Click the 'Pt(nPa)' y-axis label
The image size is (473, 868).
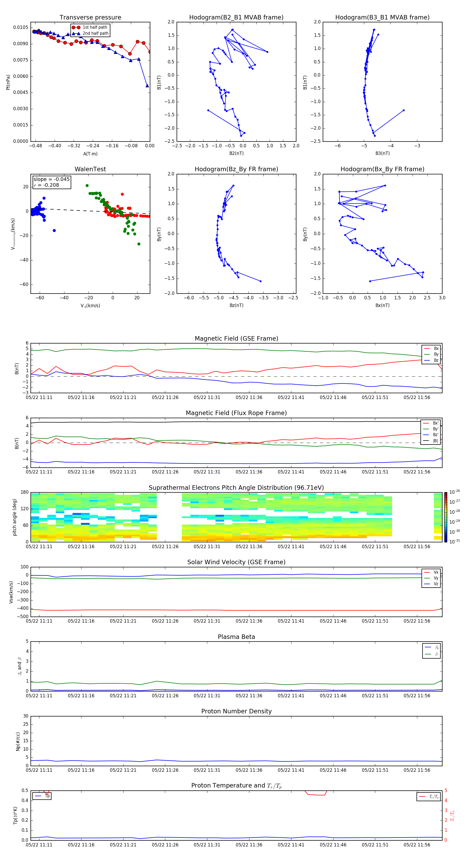click(x=8, y=82)
